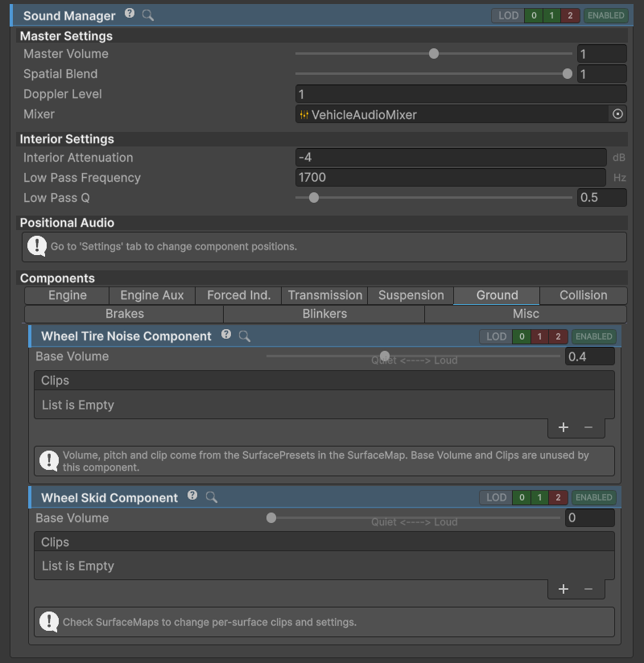The image size is (644, 663).
Task: Select the Ground tab
Action: pyautogui.click(x=497, y=295)
